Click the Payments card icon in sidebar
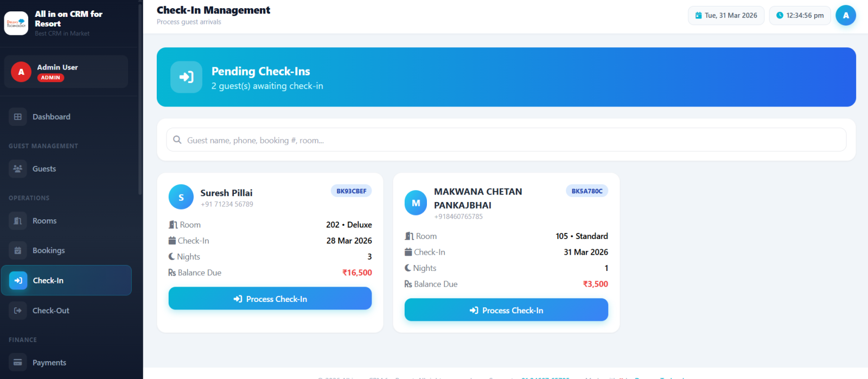Viewport: 868px width, 379px height. [x=18, y=363]
